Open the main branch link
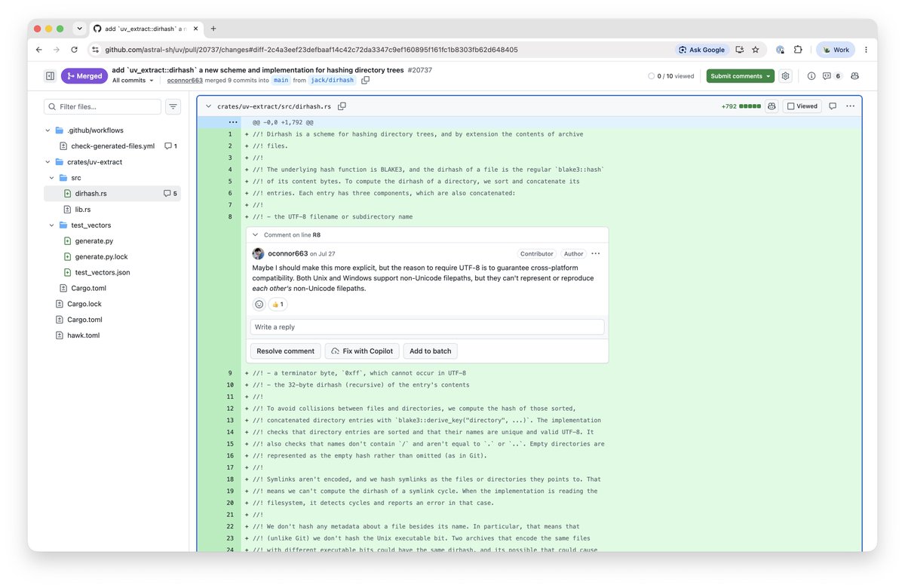905x588 pixels. click(281, 80)
